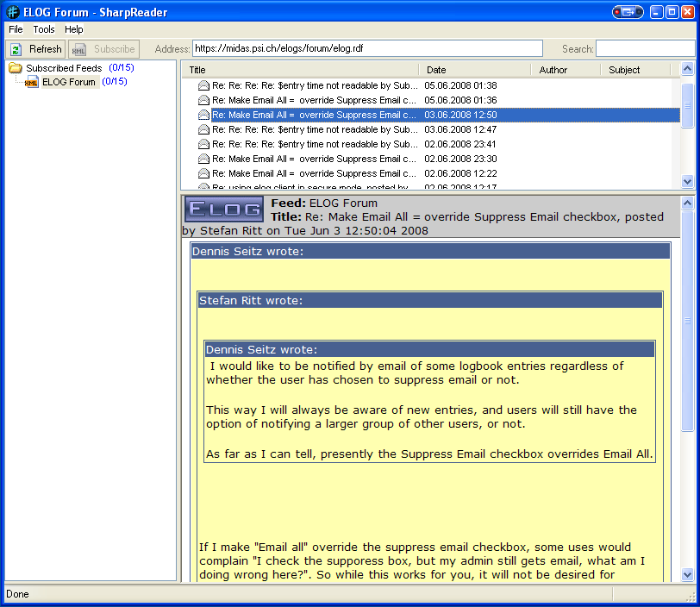Select the Make Email All title dated 05.06.2008 01:36
The height and width of the screenshot is (607, 700).
click(x=314, y=100)
